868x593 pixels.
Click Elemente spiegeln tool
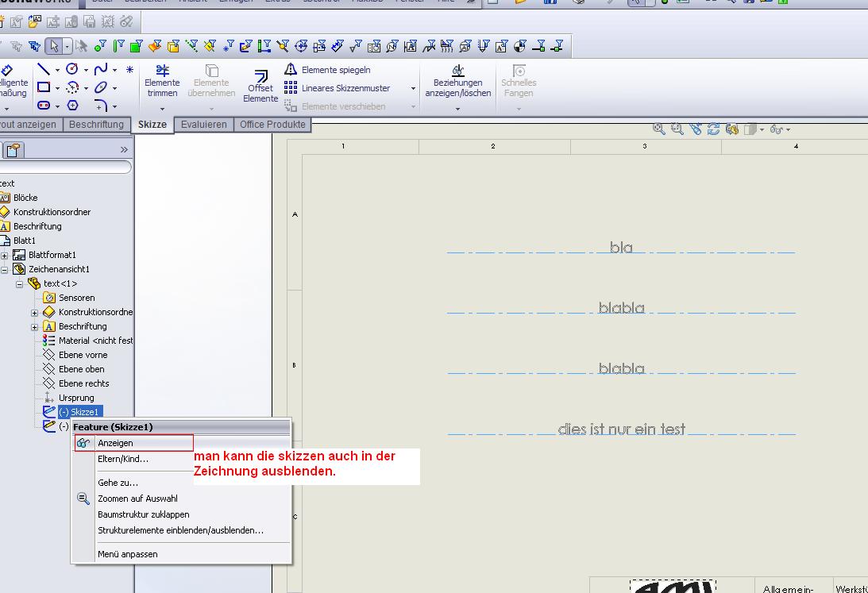point(327,70)
